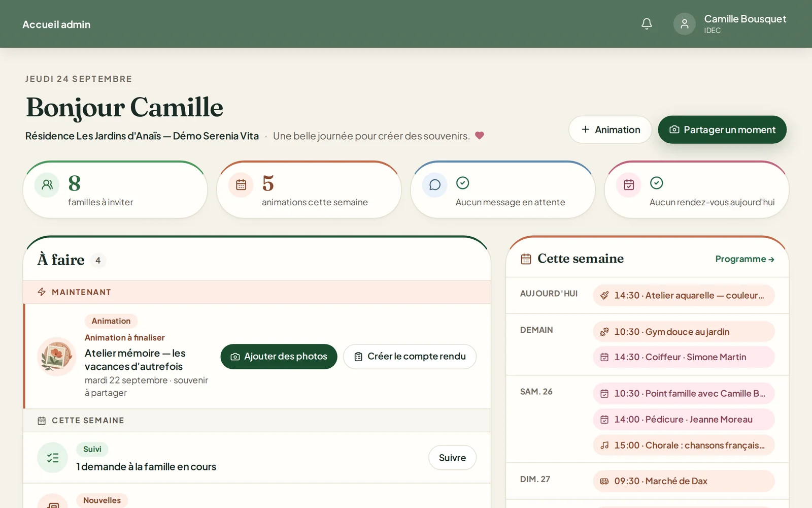This screenshot has width=812, height=508.
Task: Click the Suivre button
Action: coord(452,458)
